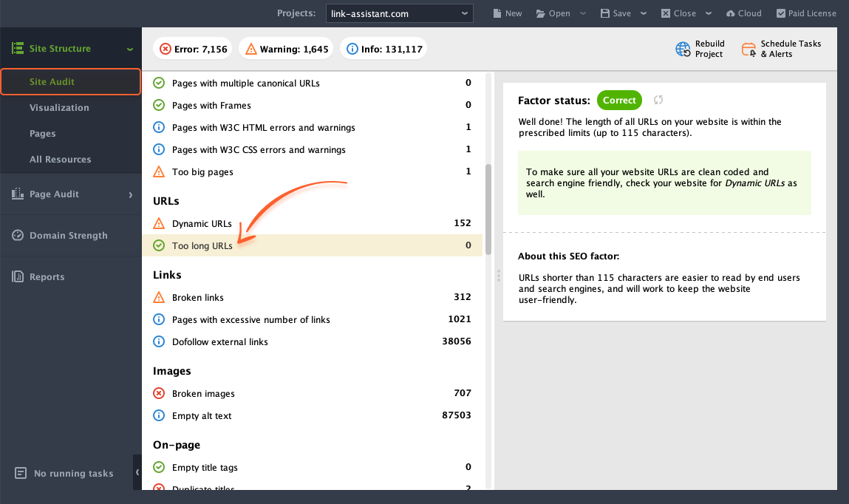Click the refresh icon next to Correct status

[x=658, y=101]
